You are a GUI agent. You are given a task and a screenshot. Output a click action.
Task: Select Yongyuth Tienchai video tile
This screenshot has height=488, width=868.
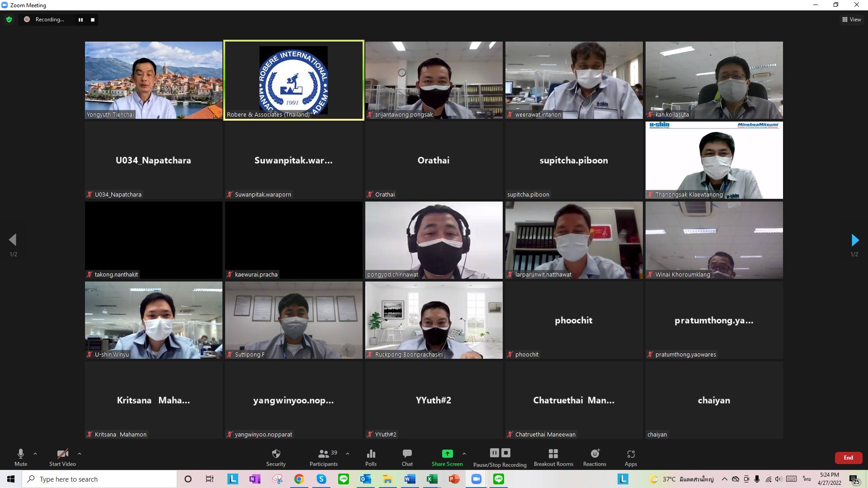(x=154, y=80)
